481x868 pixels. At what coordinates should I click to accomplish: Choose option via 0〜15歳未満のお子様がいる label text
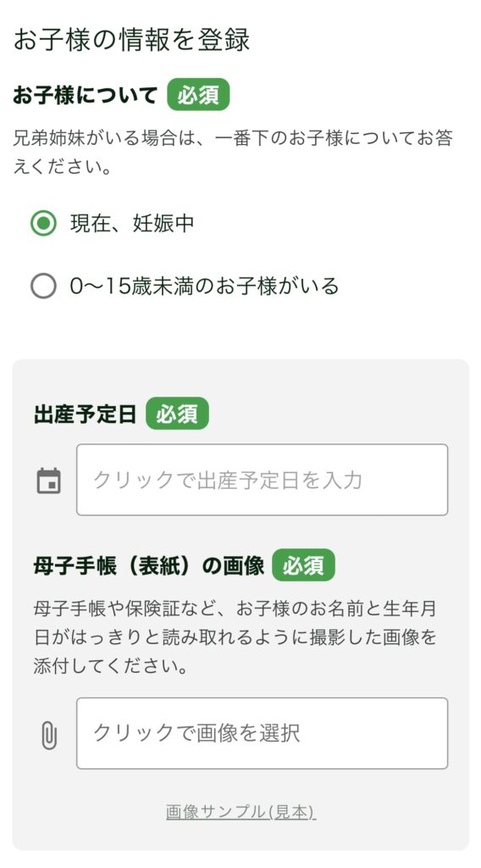(204, 287)
